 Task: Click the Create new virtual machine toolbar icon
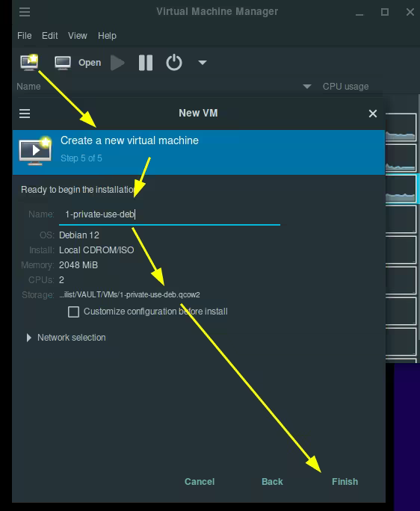point(29,62)
